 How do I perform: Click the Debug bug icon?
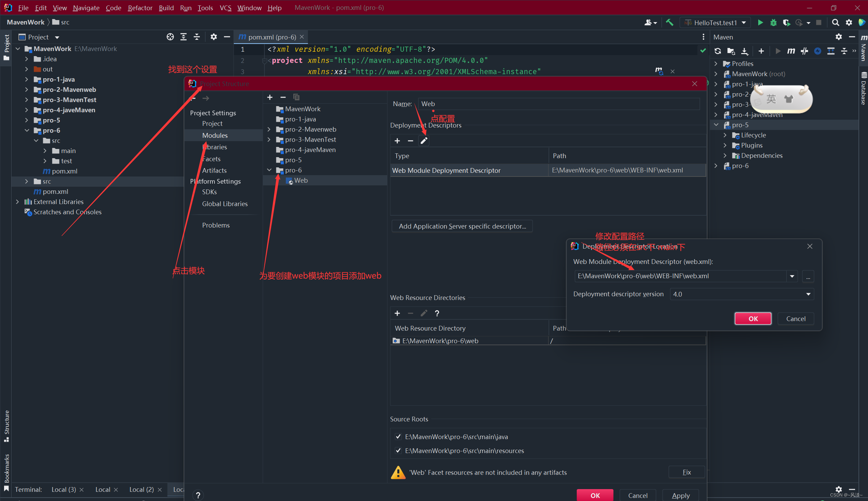774,22
